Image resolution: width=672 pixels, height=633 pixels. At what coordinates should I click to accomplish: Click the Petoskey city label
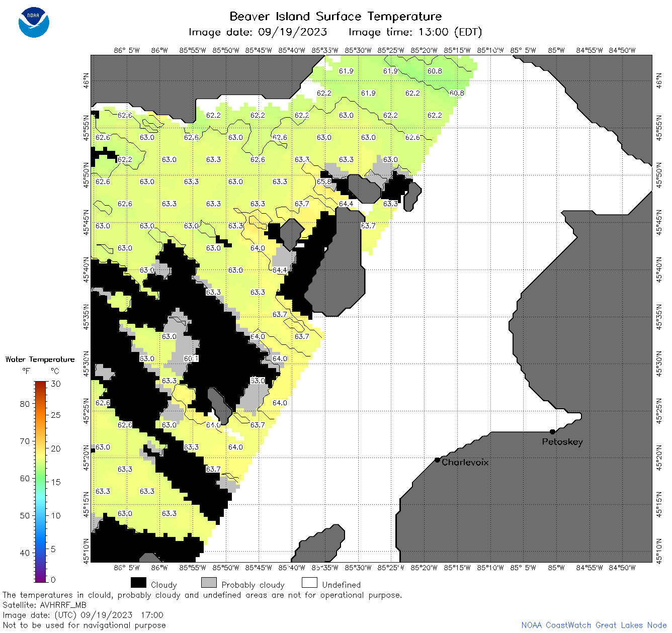click(562, 442)
